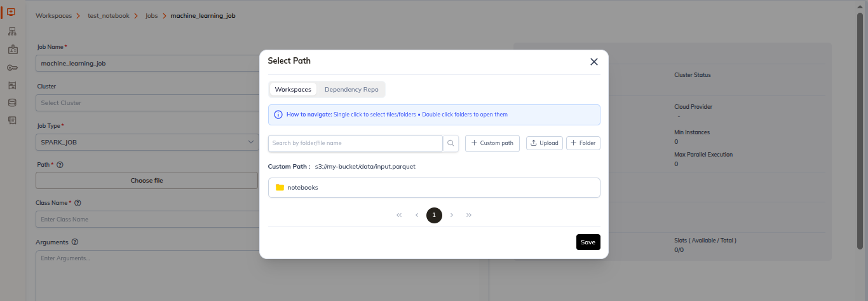Image resolution: width=868 pixels, height=301 pixels.
Task: Open the logs/notes icon in sidebar
Action: (x=12, y=120)
